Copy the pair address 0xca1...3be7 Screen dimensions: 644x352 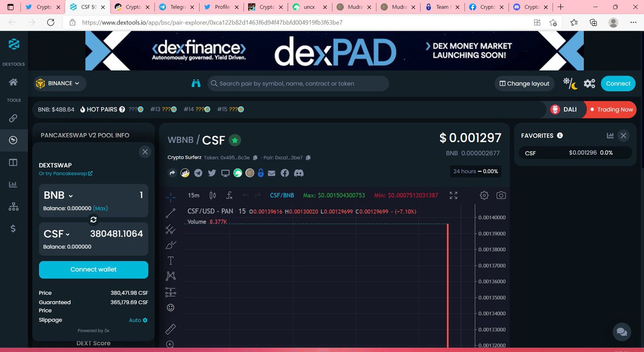[x=308, y=157]
